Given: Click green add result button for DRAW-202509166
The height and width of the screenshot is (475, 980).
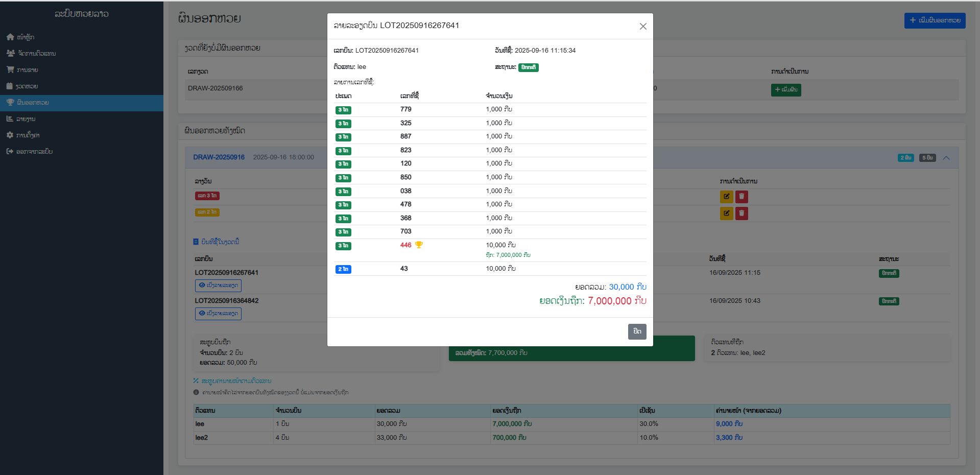Looking at the screenshot, I should 785,90.
